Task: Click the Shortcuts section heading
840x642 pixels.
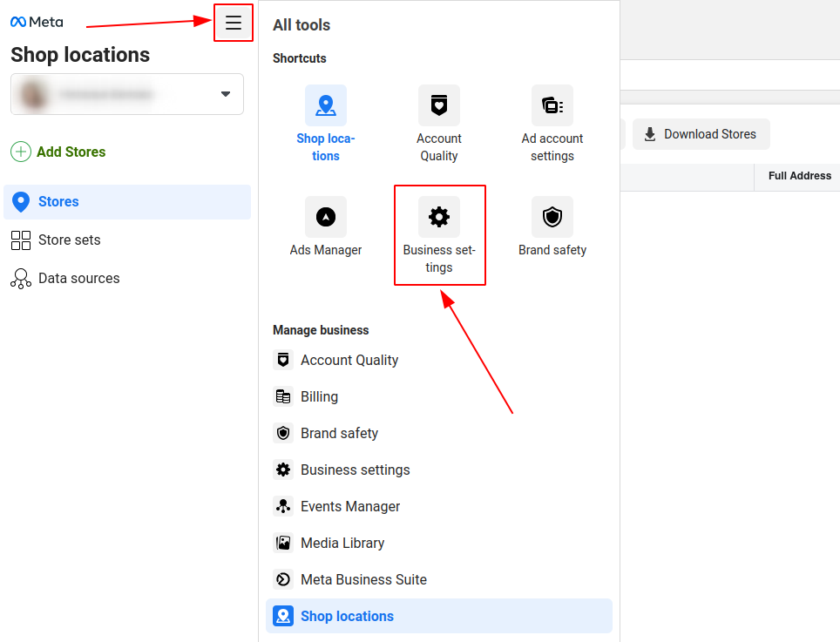Action: tap(300, 58)
